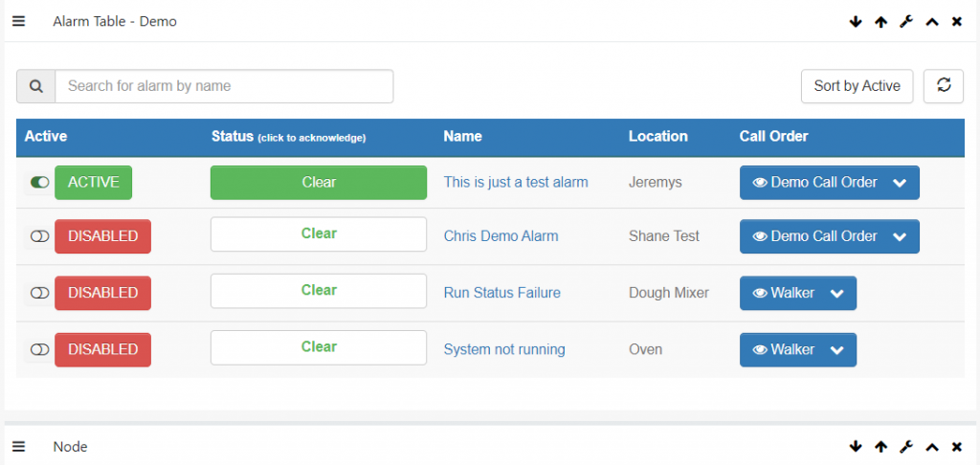Open the Alarm Table hamburger menu
The width and height of the screenshot is (980, 465).
[19, 22]
